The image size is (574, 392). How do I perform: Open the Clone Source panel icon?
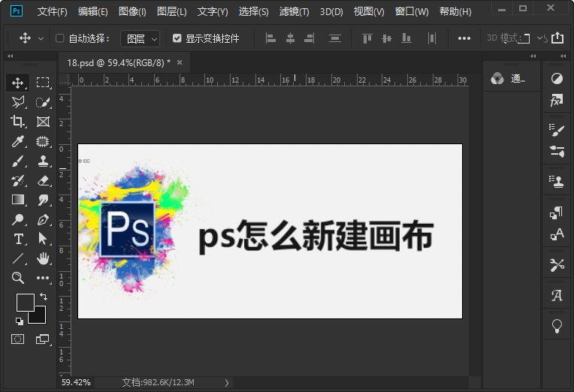point(557,181)
